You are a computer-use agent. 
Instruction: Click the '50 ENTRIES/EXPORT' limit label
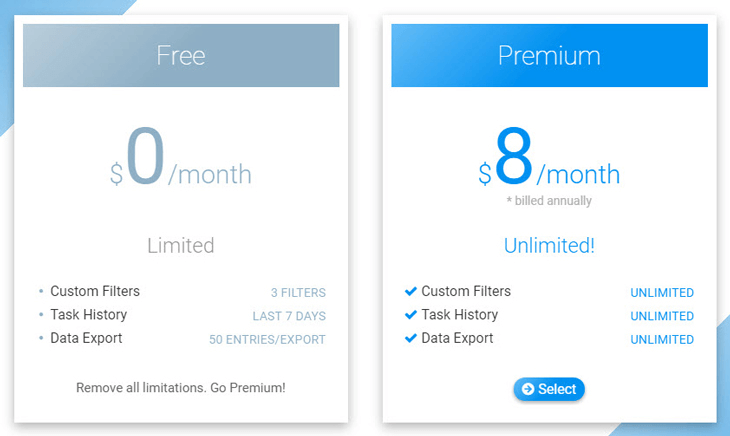(267, 340)
